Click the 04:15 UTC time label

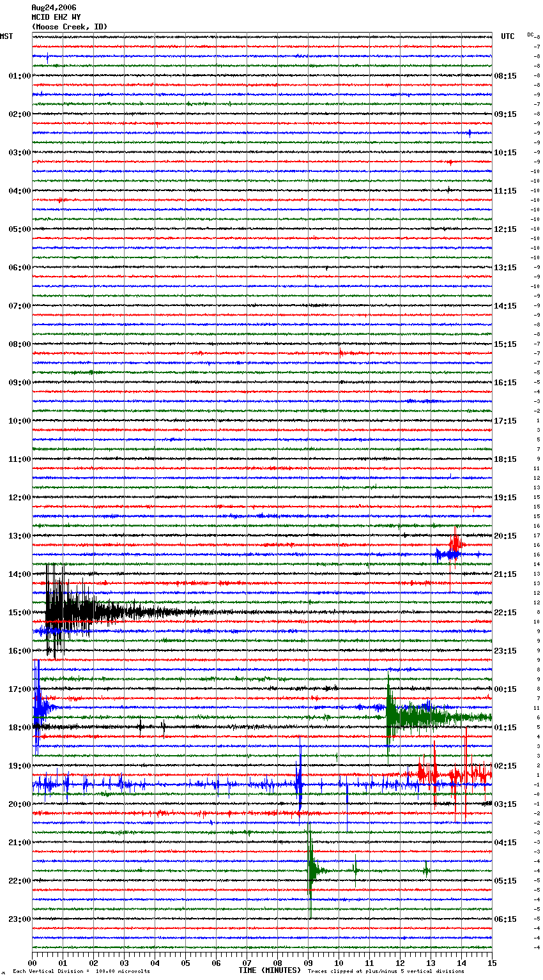click(505, 843)
